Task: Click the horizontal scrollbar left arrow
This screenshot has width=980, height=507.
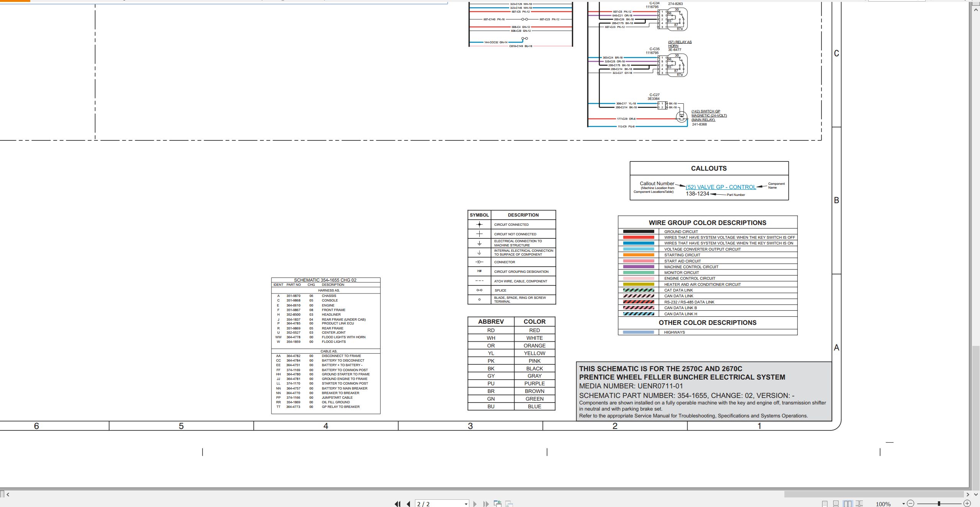Action: point(8,494)
